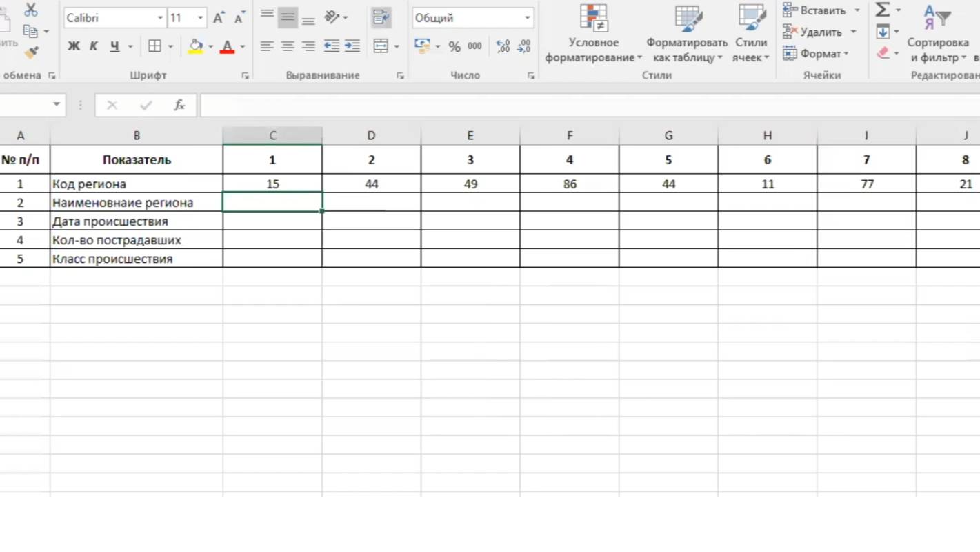
Task: Apply the red font color
Action: (227, 46)
